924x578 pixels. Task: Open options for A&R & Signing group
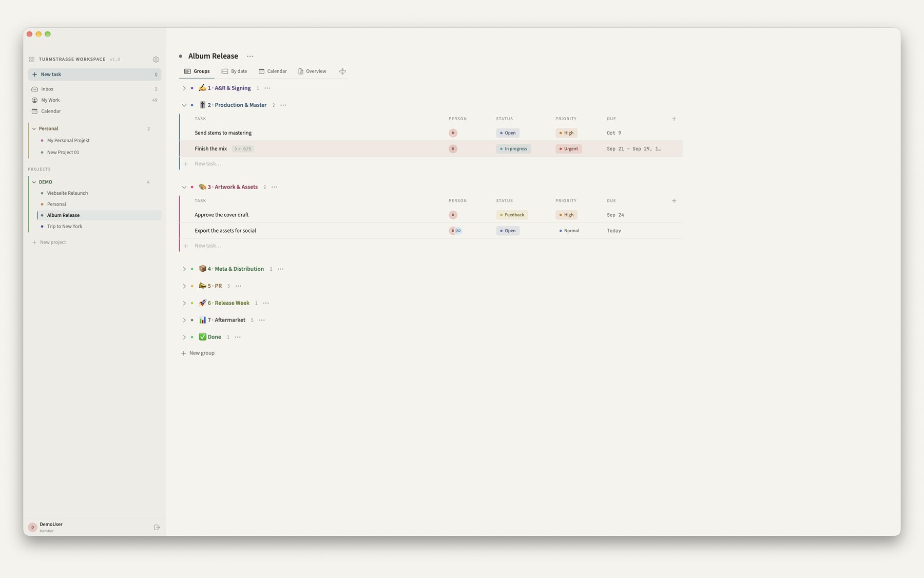267,88
